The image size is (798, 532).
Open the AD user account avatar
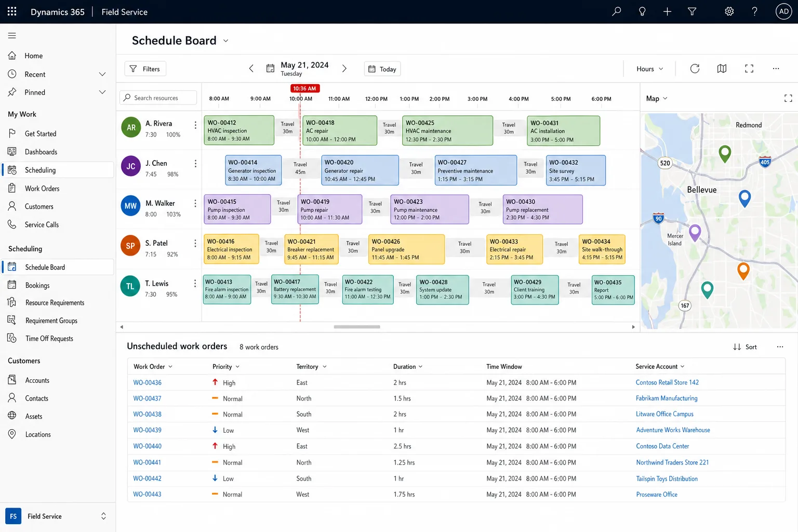tap(783, 11)
